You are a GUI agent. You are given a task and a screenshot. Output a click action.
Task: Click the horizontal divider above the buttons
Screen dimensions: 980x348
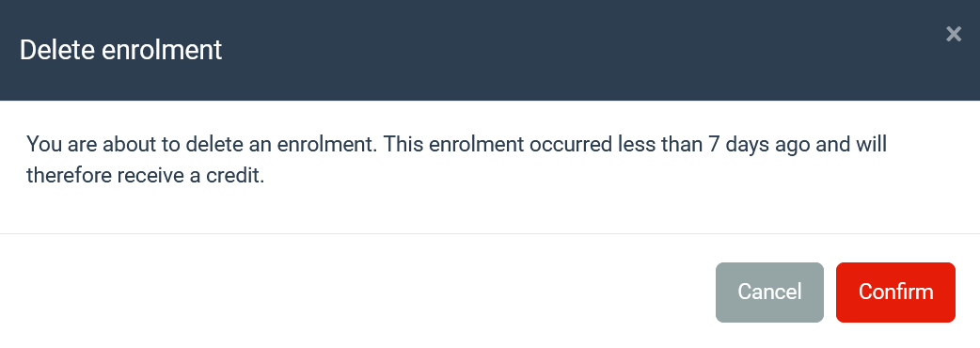coord(490,233)
